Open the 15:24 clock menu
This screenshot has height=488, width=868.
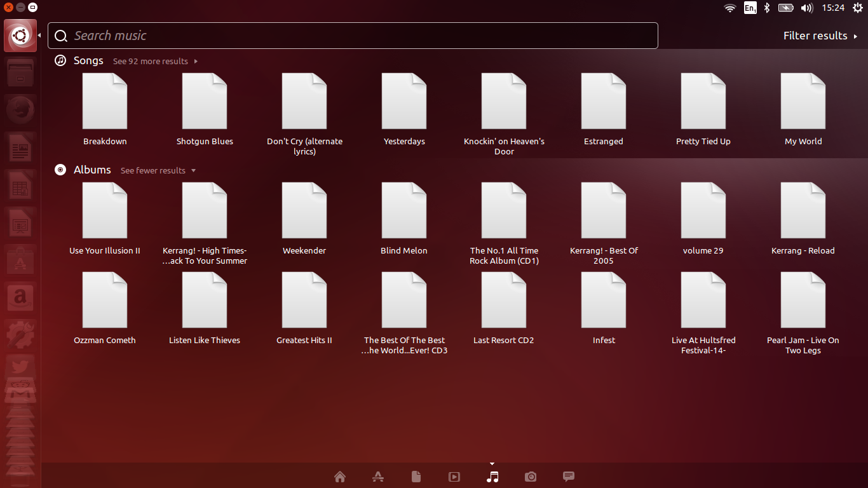coord(833,8)
